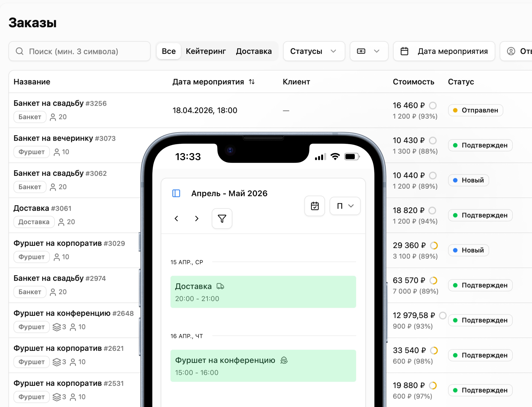Click the guests person icon on order #2648
Screen dimensions: 532x407
pyautogui.click(x=73, y=327)
